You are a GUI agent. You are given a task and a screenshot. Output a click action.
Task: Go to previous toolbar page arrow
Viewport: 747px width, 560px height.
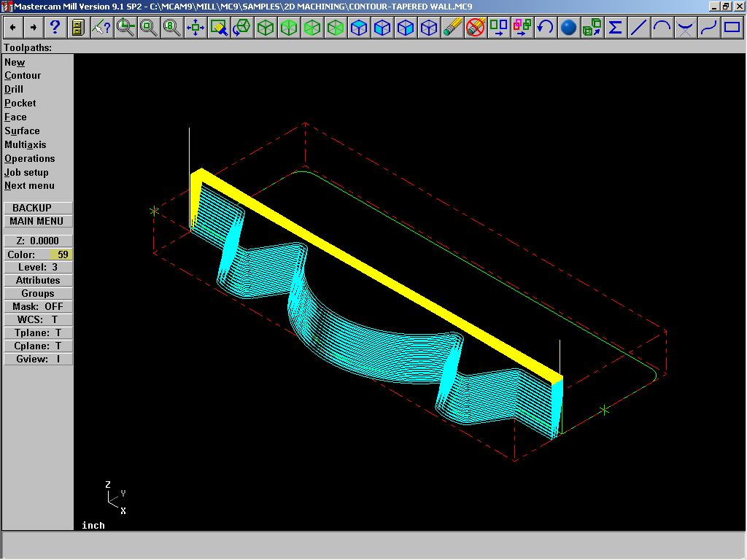click(x=13, y=28)
